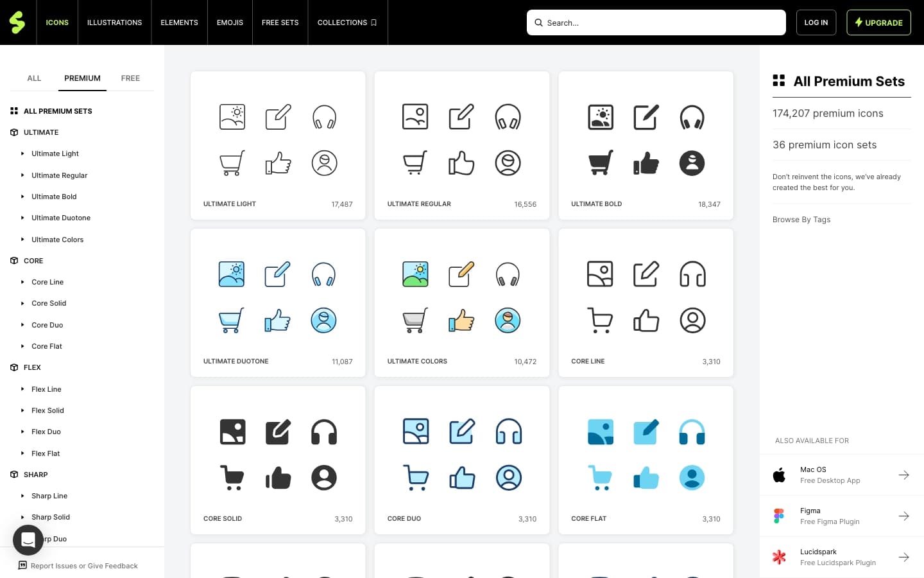Switch to the FREE tab
The width and height of the screenshot is (924, 578).
(x=130, y=78)
